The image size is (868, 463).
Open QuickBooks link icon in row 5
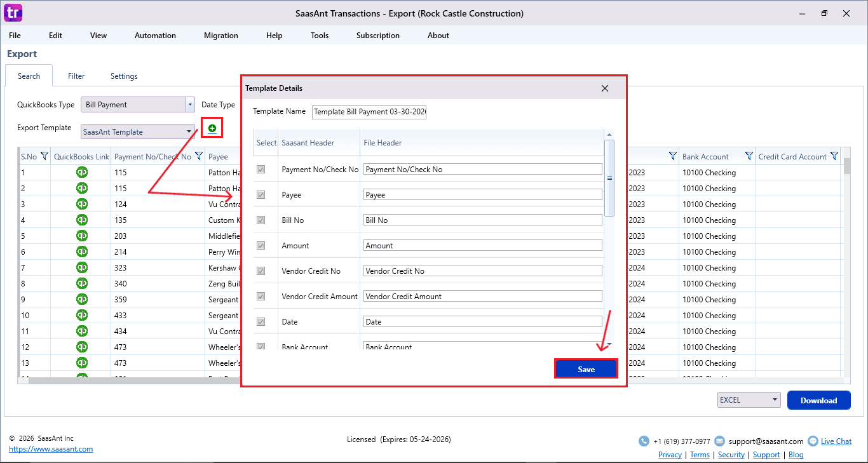82,236
